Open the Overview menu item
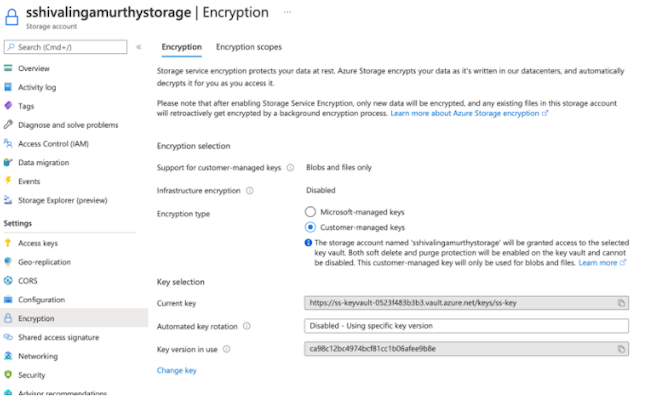This screenshot has height=399, width=650. pyautogui.click(x=34, y=68)
